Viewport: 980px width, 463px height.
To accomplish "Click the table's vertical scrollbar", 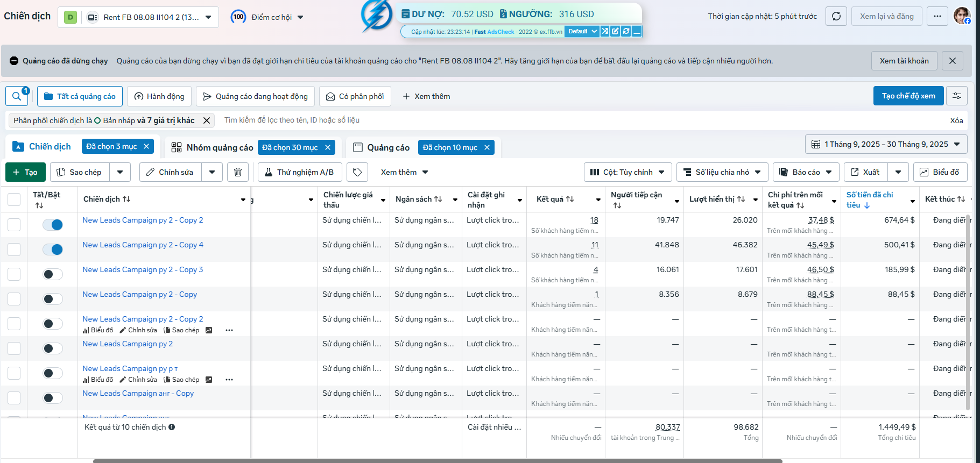I will click(x=969, y=312).
